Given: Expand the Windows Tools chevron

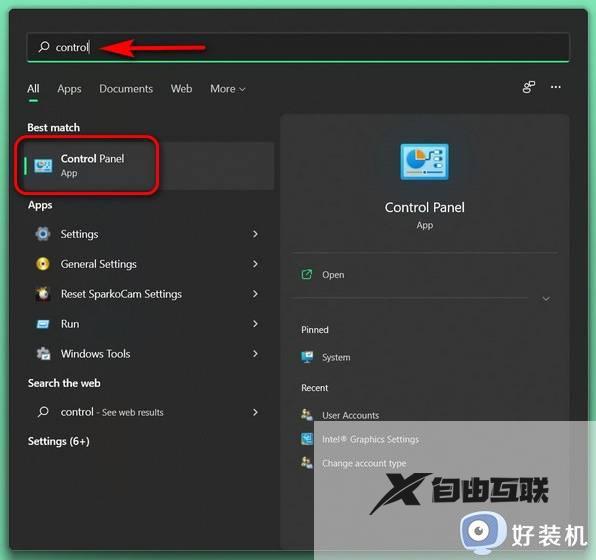Looking at the screenshot, I should (255, 354).
